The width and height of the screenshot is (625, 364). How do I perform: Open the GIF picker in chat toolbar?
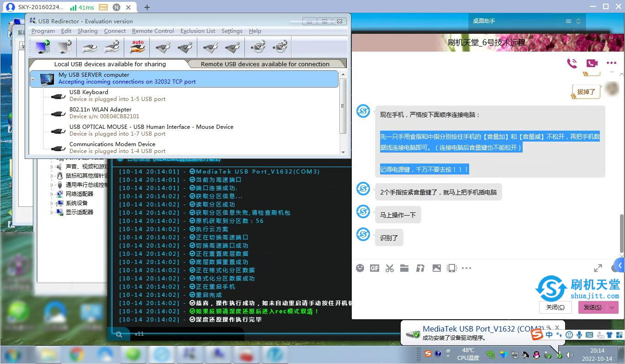pyautogui.click(x=375, y=268)
